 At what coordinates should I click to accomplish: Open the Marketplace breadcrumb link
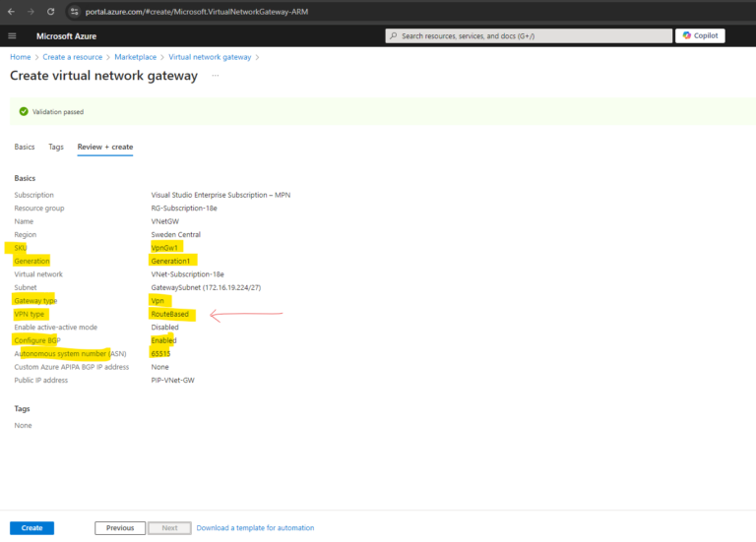tap(136, 57)
